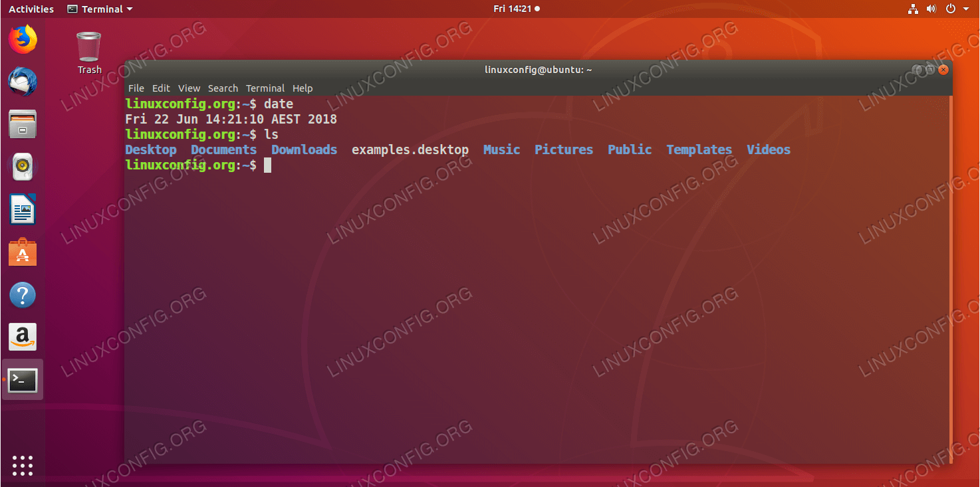Open the Files manager icon
The width and height of the screenshot is (980, 487).
point(23,124)
